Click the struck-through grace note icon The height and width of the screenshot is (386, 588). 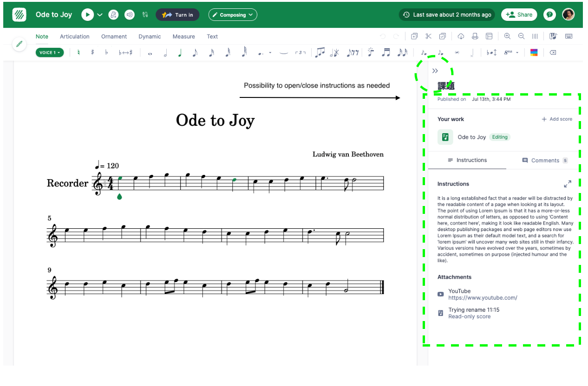pyautogui.click(x=424, y=53)
